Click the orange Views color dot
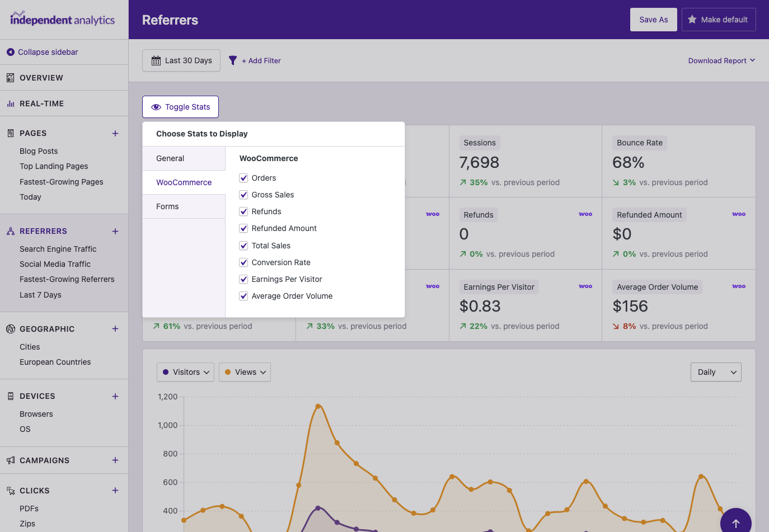 click(x=228, y=372)
